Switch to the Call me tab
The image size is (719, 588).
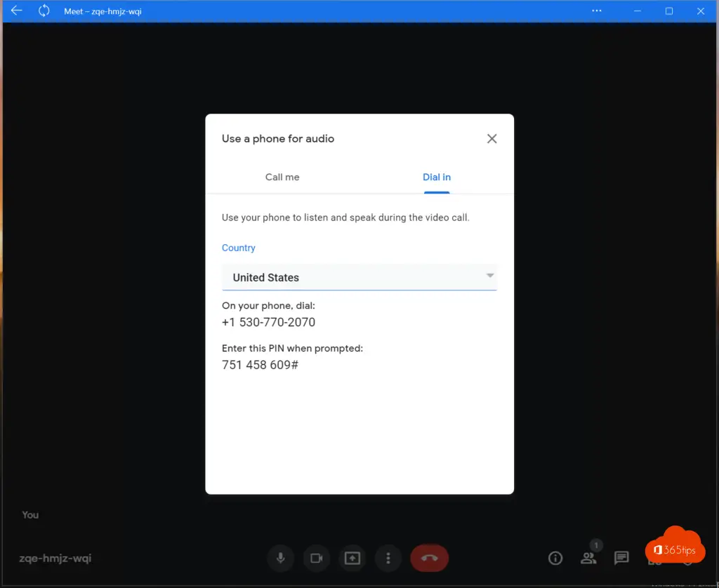(x=282, y=178)
